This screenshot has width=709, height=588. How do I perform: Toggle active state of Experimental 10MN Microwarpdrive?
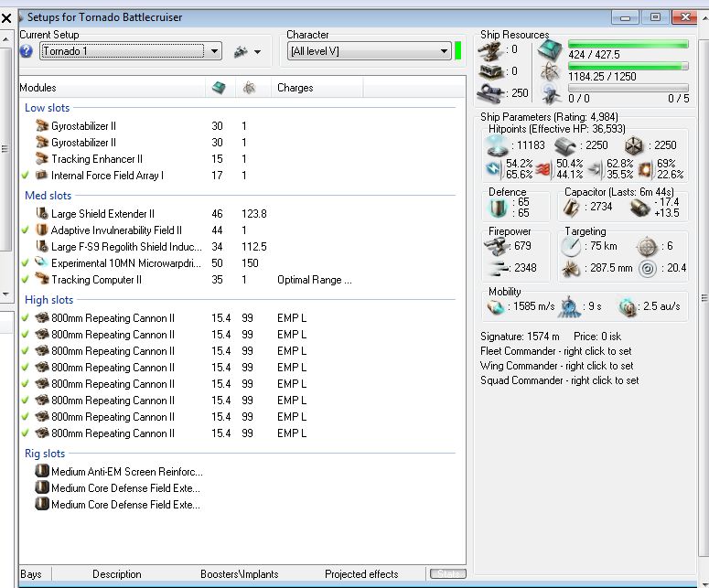pos(26,262)
